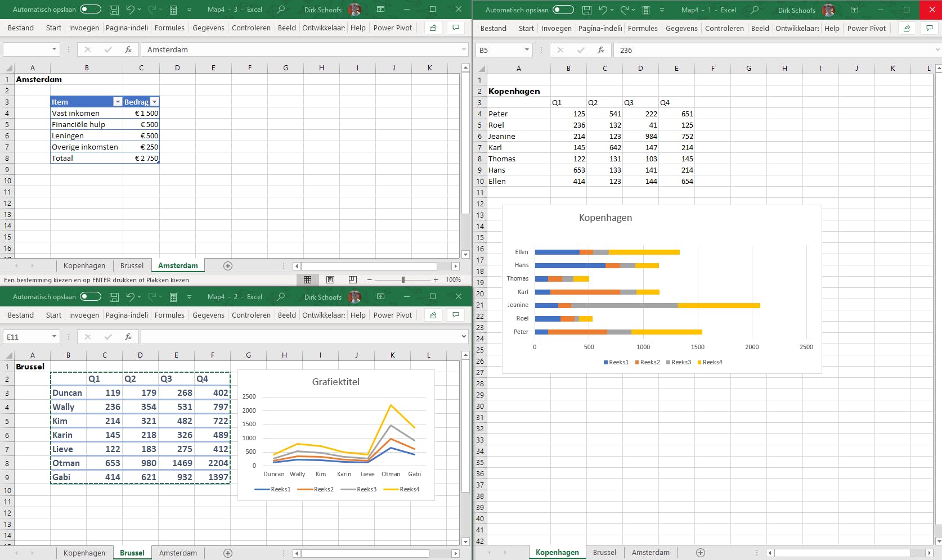Adjust zoom slider handle in Map4 - 3
Image resolution: width=942 pixels, height=560 pixels.
403,279
